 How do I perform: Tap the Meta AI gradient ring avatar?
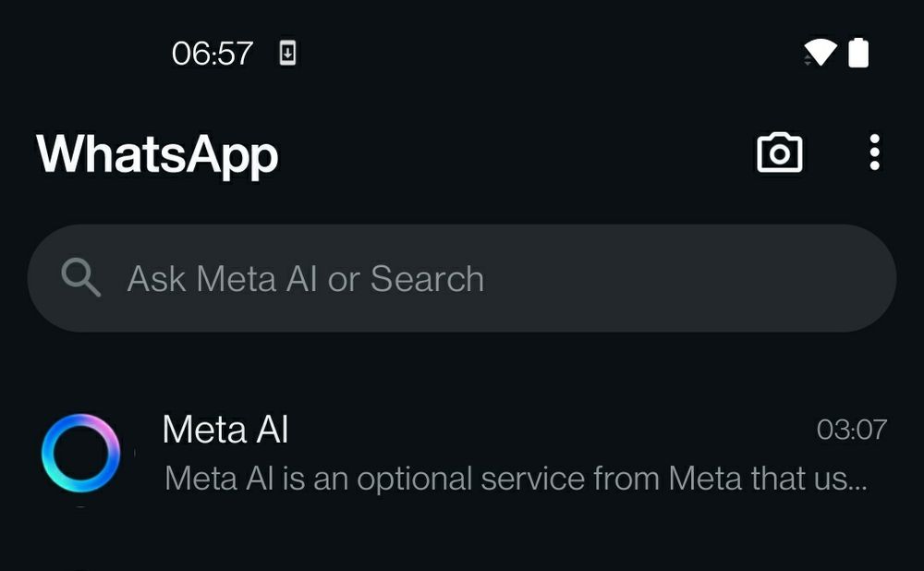[x=80, y=453]
